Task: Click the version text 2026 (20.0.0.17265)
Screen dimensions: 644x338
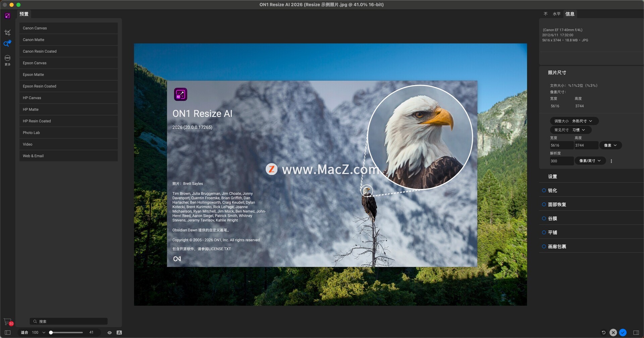Action: pyautogui.click(x=192, y=128)
